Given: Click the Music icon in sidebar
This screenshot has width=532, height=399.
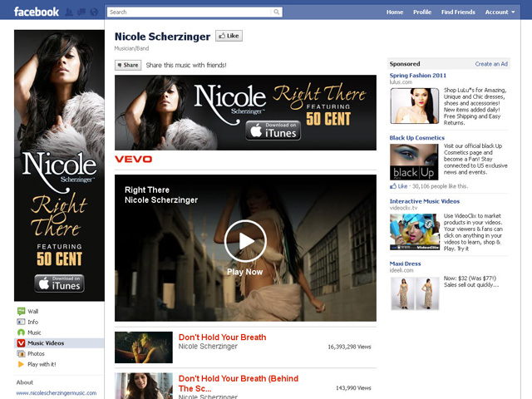Looking at the screenshot, I should pyautogui.click(x=21, y=332).
